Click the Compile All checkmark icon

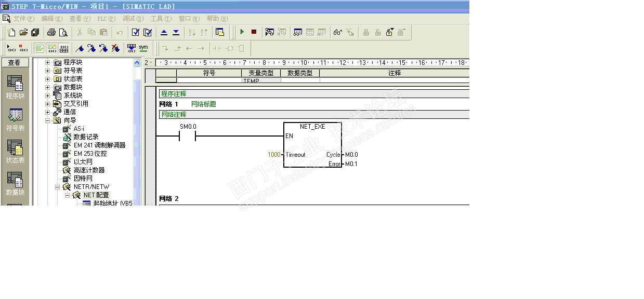tap(148, 32)
